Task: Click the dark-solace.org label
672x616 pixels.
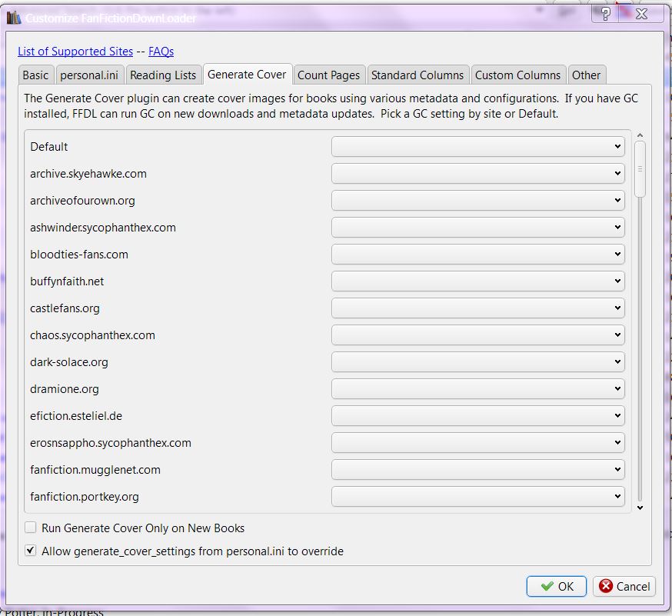Action: point(69,362)
